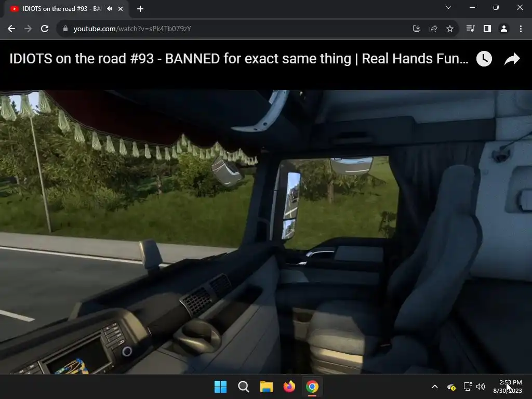Click the video title IDIOTS on the road #93

(x=239, y=59)
